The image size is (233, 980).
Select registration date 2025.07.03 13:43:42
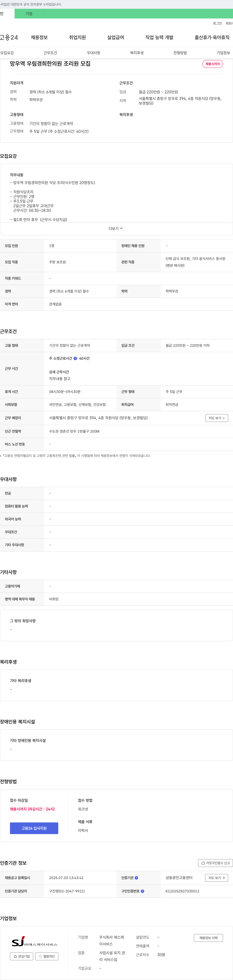66,878
